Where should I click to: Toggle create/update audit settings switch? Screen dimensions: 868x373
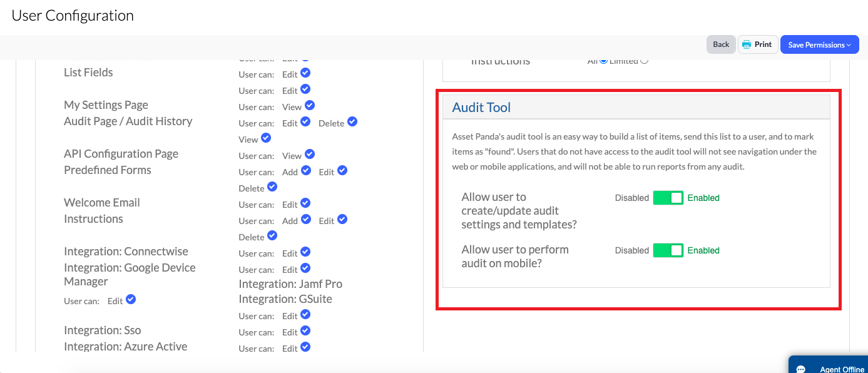668,198
